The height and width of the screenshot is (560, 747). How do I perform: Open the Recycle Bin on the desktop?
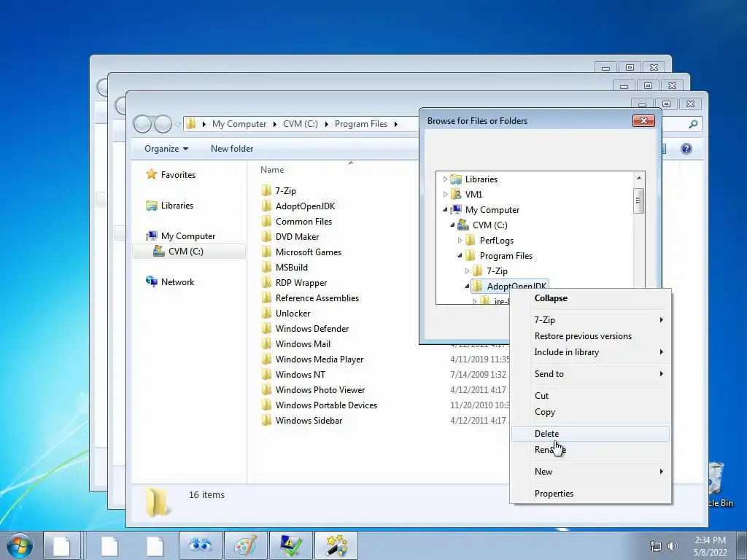click(x=719, y=483)
